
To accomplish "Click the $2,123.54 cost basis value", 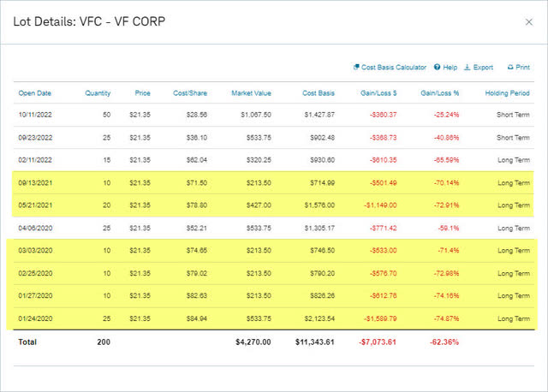I will [x=319, y=318].
